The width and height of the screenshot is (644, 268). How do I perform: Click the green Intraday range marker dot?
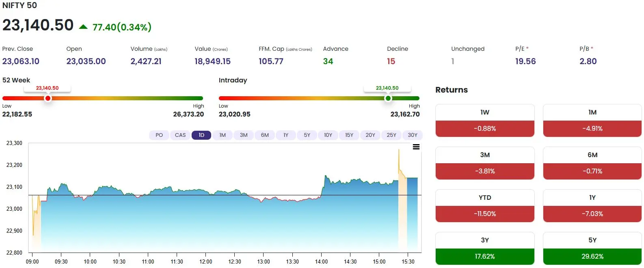(x=388, y=98)
